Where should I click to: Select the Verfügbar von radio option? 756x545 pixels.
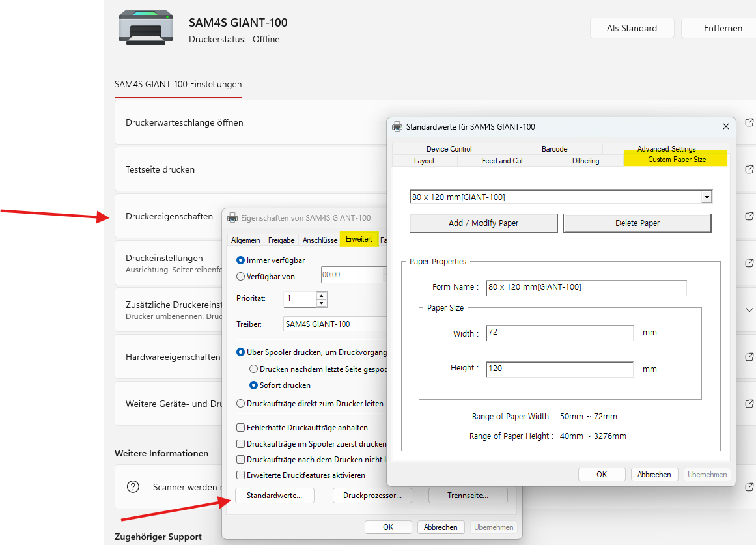pos(240,277)
